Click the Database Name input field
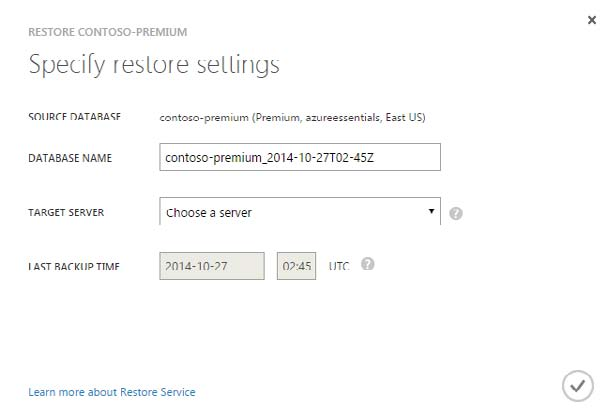608x420 pixels. (x=300, y=158)
